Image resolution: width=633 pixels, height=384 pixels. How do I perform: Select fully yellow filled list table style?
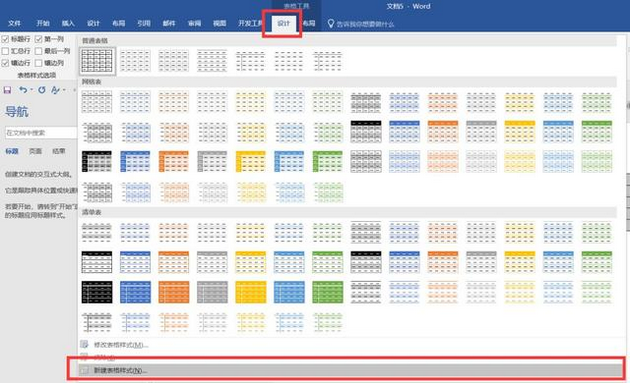(251, 292)
